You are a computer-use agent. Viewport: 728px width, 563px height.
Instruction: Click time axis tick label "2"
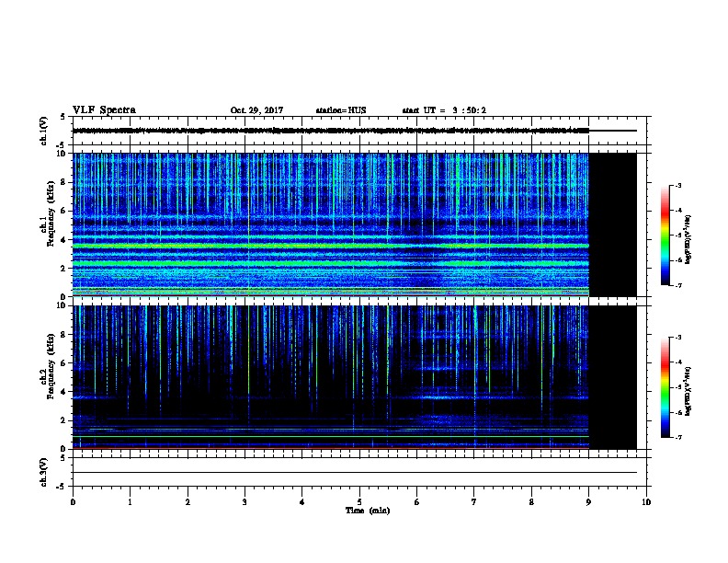coord(188,502)
